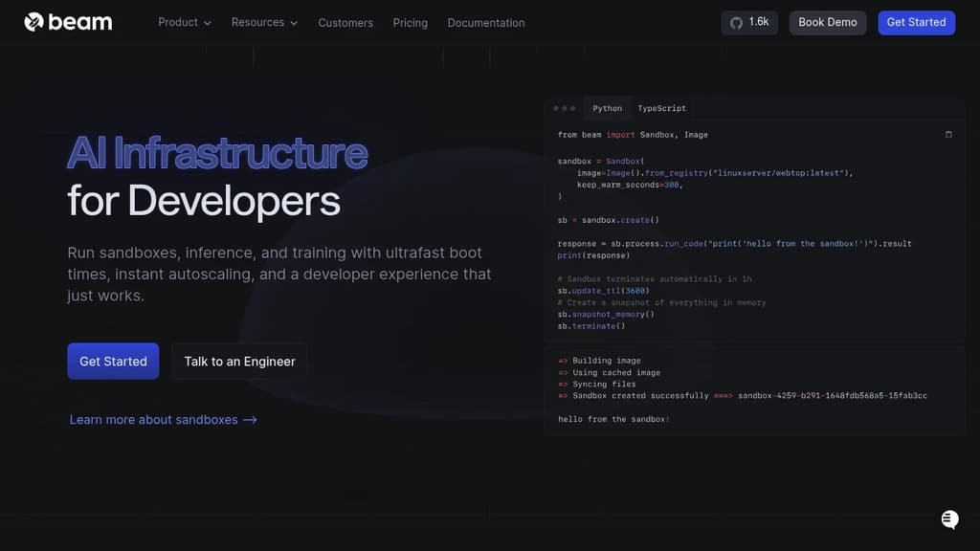Viewport: 980px width, 551px height.
Task: Open the Resources dropdown menu
Action: point(257,22)
